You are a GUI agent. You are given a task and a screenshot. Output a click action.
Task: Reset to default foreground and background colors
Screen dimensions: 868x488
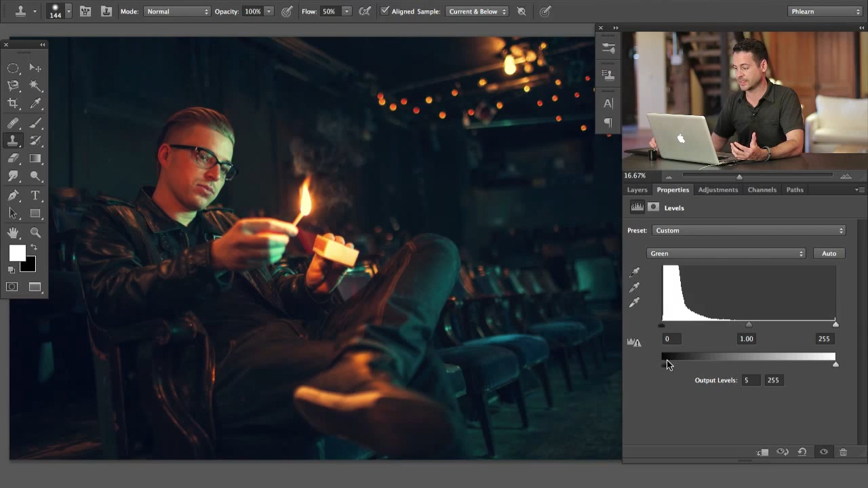tap(12, 269)
